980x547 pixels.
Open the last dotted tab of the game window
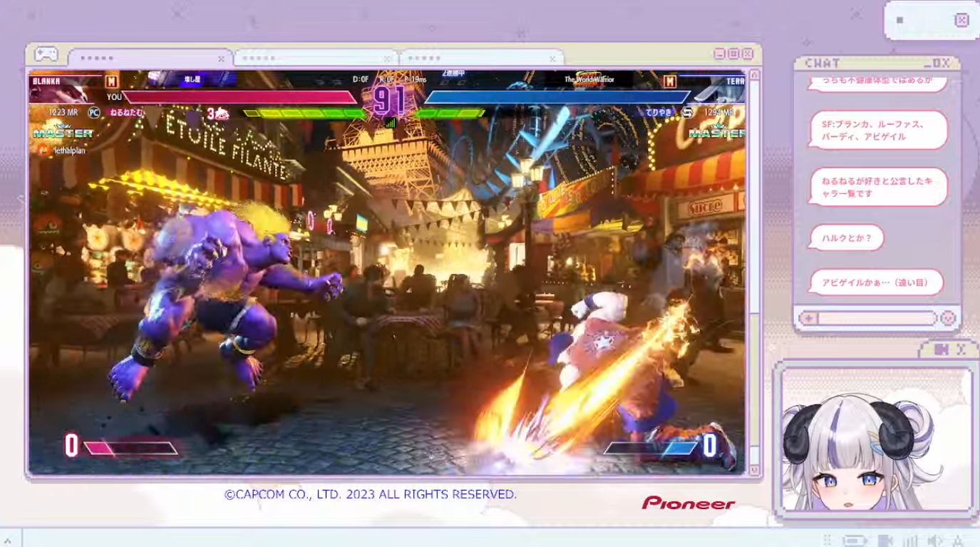coord(481,58)
